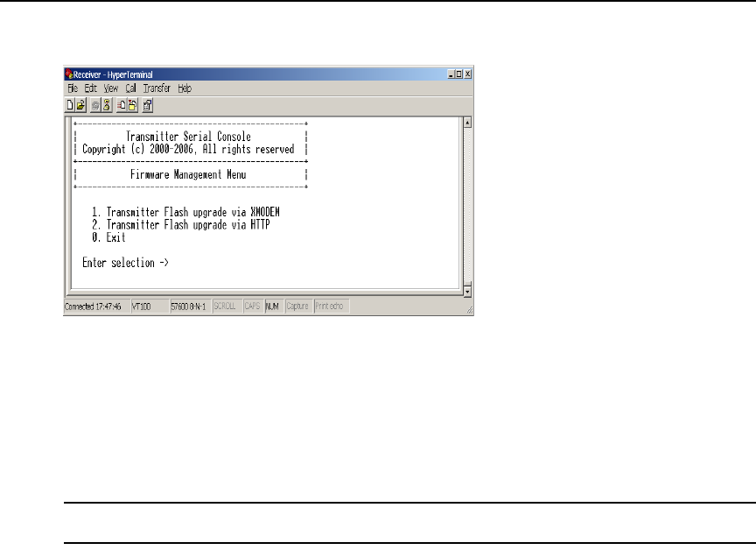Screen dimensions: 756x550
Task: Click the window resize grip corner
Action: (470, 310)
